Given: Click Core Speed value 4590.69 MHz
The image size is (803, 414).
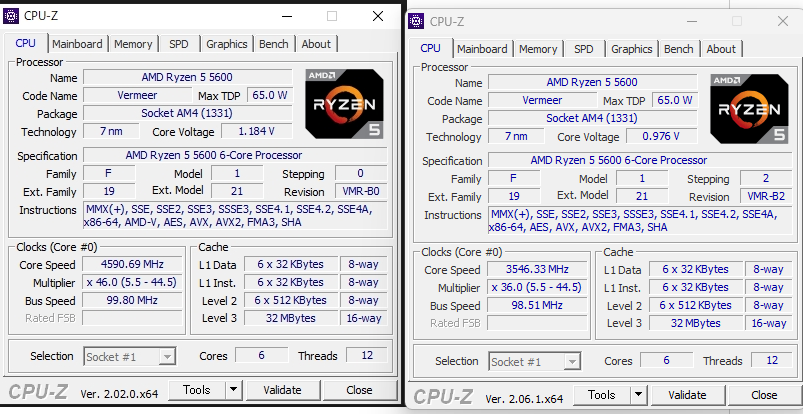Looking at the screenshot, I should pyautogui.click(x=132, y=264).
